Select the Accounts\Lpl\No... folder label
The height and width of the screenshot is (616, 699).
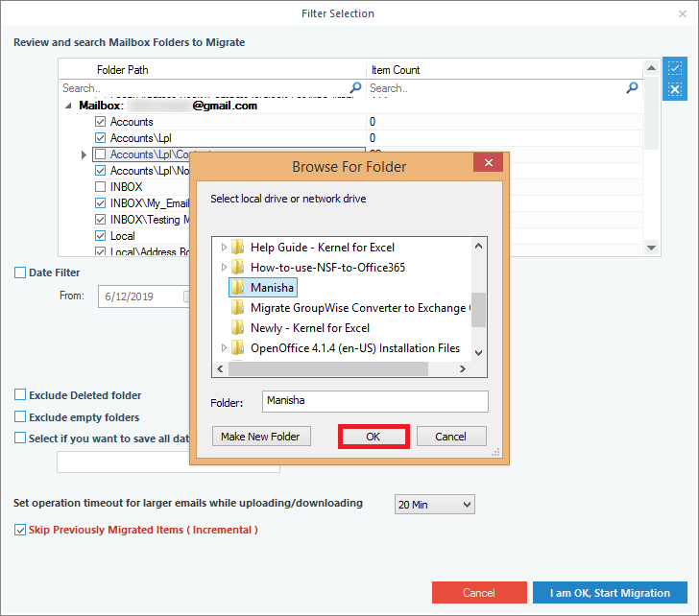[x=150, y=171]
